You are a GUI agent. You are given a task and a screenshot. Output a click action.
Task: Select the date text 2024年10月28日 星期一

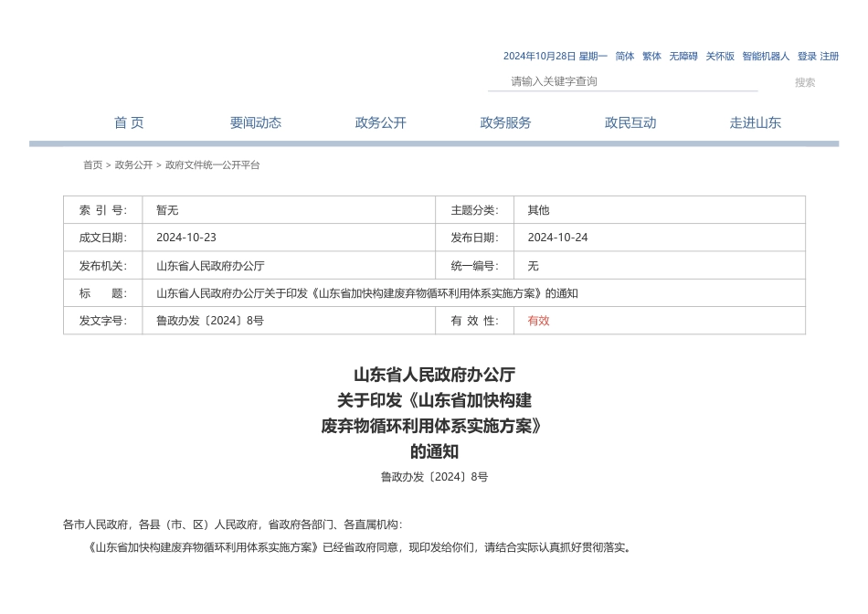(x=555, y=56)
